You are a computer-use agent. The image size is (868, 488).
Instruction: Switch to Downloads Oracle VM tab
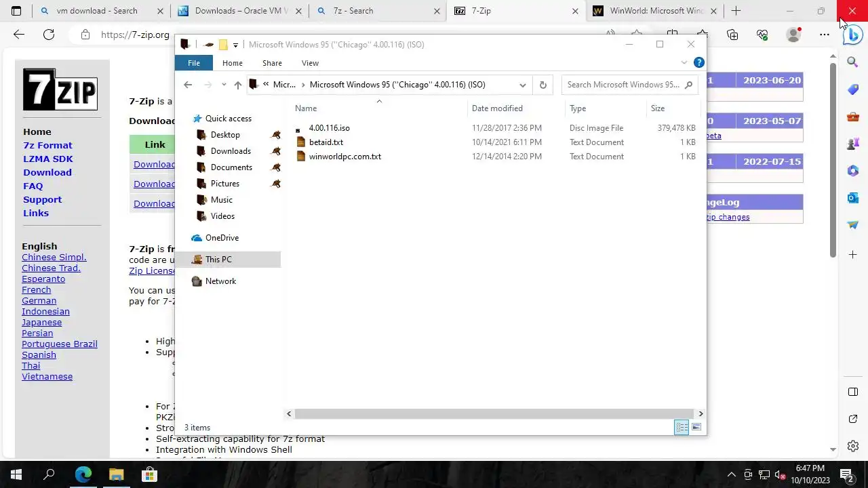pos(241,11)
